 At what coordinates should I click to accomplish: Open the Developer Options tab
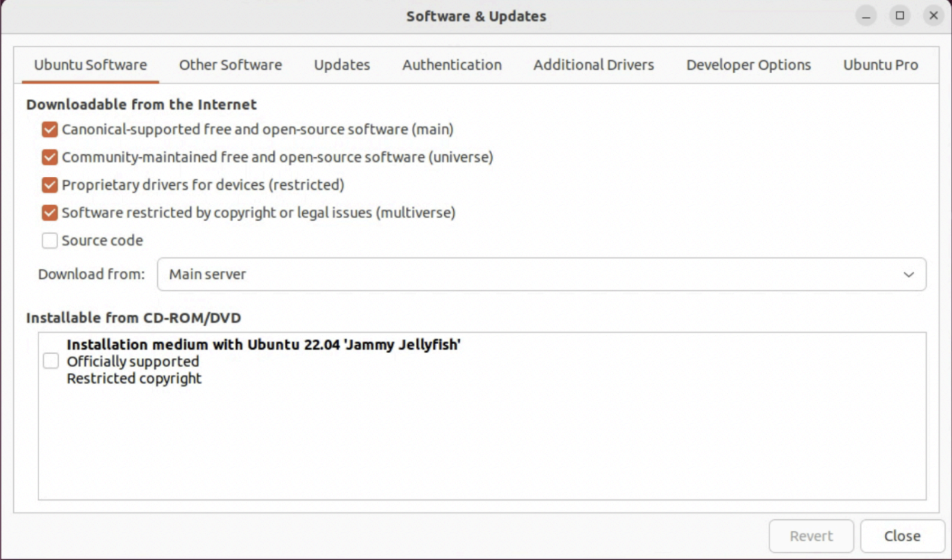[748, 65]
